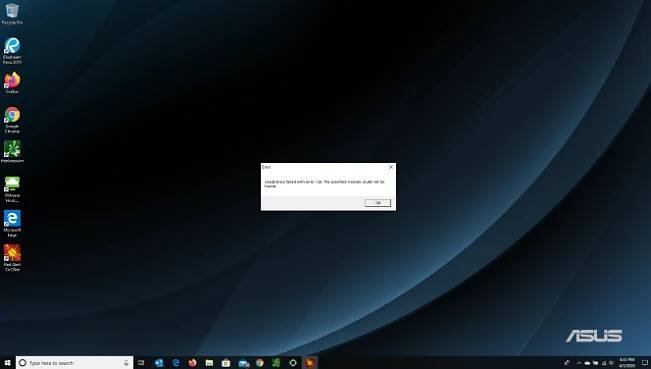
Task: Open the Windows Start menu
Action: (x=7, y=363)
